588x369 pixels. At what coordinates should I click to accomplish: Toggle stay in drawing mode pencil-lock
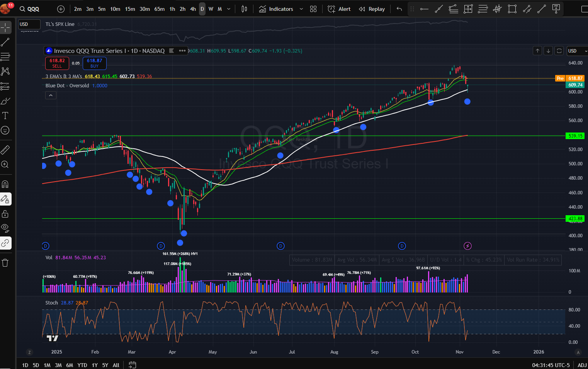pyautogui.click(x=5, y=199)
